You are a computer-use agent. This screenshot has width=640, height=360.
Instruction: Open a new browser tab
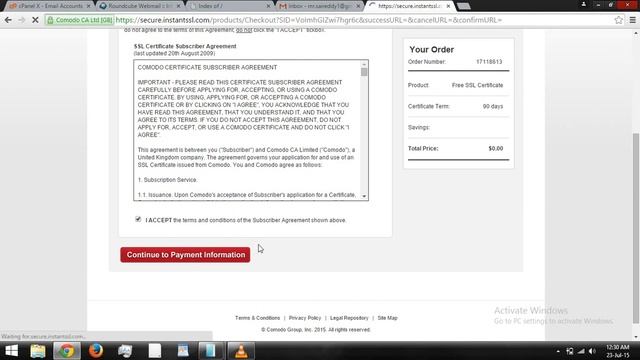click(x=464, y=6)
